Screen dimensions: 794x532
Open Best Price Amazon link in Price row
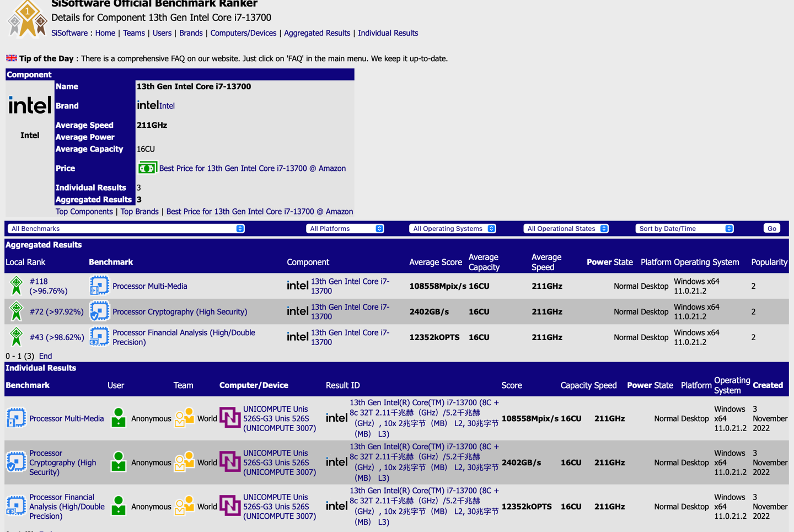pos(253,168)
